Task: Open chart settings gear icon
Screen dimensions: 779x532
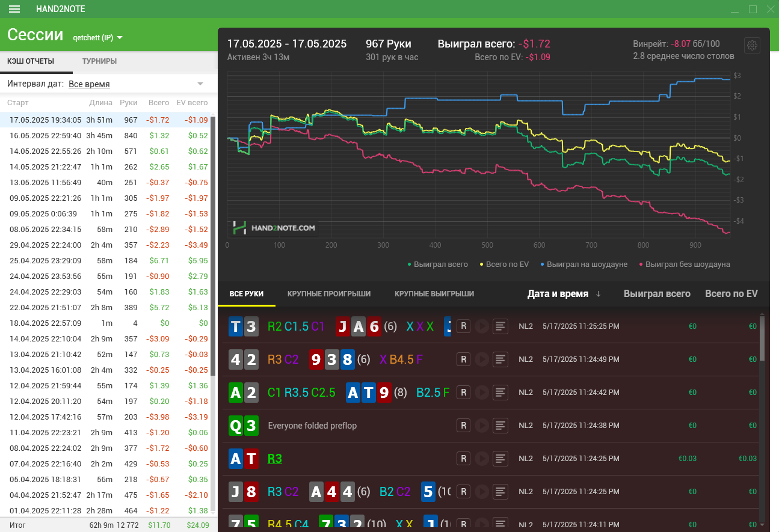Action: tap(753, 46)
